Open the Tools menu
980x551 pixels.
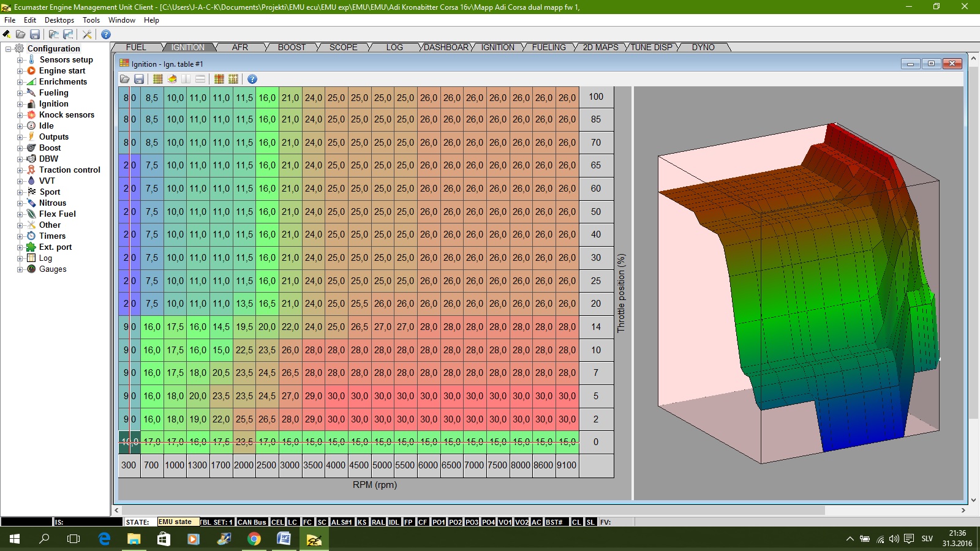pyautogui.click(x=91, y=20)
